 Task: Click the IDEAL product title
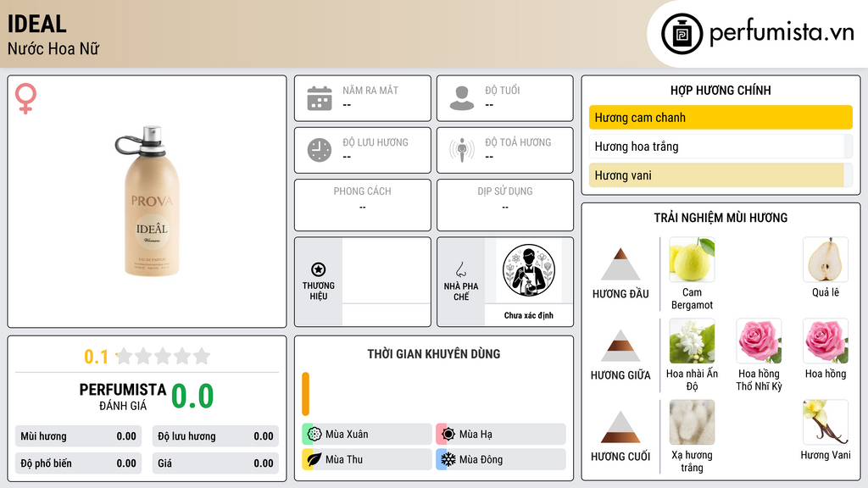pos(37,24)
